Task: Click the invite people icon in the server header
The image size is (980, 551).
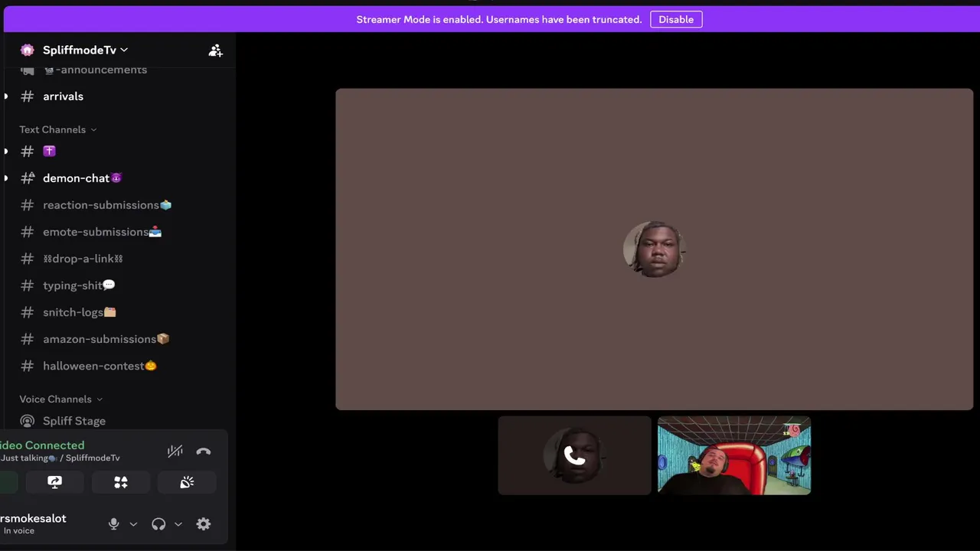Action: [x=215, y=51]
